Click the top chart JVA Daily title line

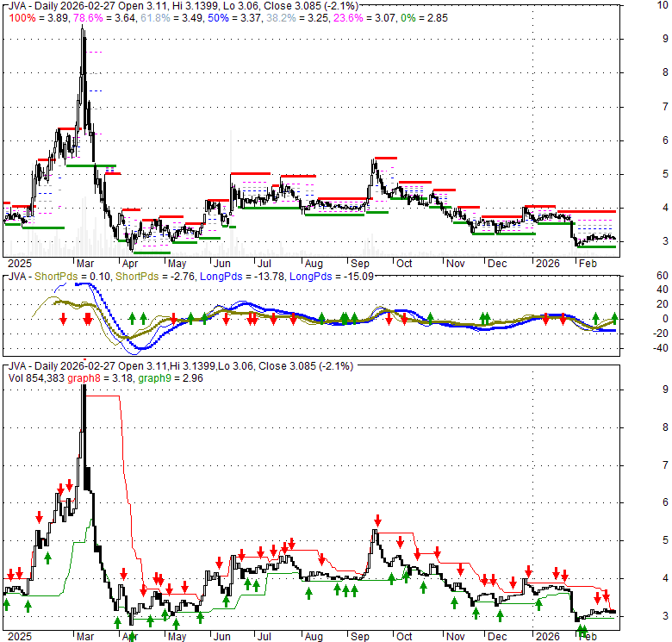[184, 6]
